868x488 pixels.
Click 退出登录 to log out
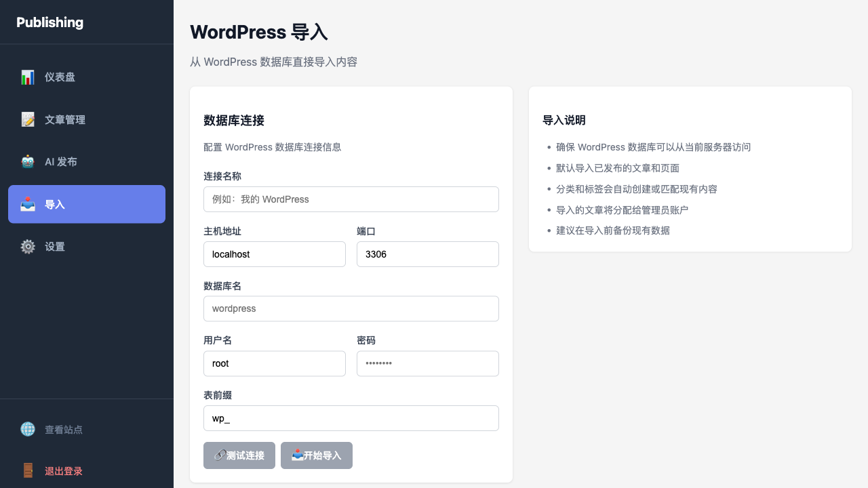click(87, 470)
